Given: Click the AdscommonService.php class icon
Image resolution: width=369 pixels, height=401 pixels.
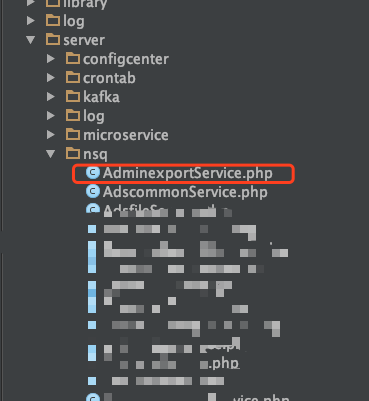Looking at the screenshot, I should click(x=93, y=191).
